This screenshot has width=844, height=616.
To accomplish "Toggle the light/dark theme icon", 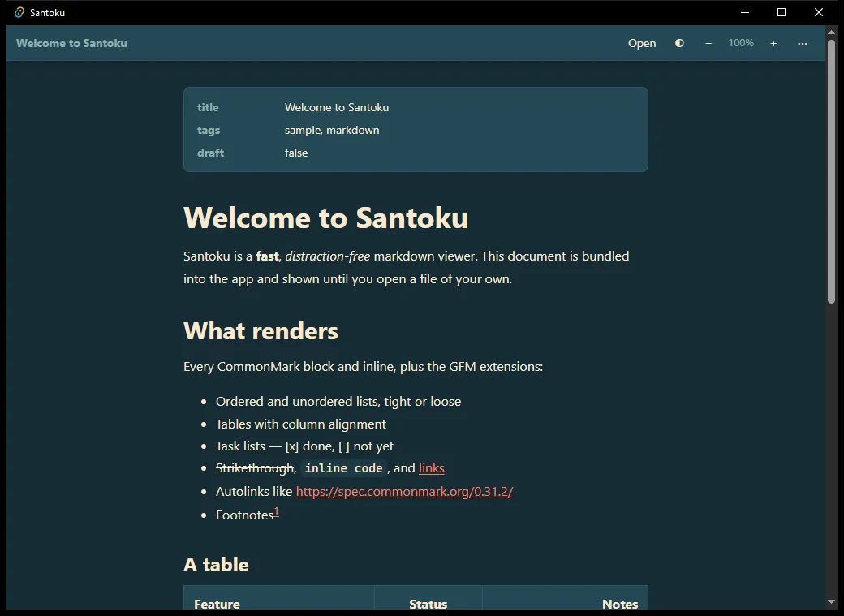I will point(680,43).
